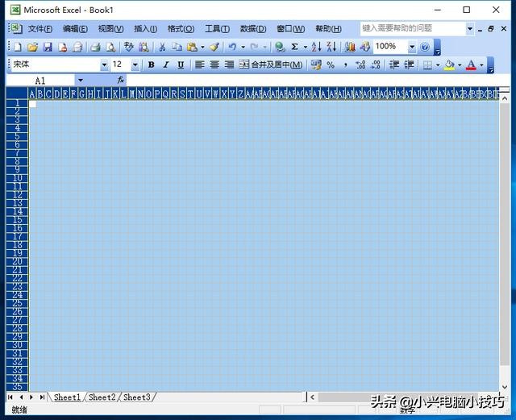
Task: Toggle Underline formatting
Action: click(x=181, y=64)
